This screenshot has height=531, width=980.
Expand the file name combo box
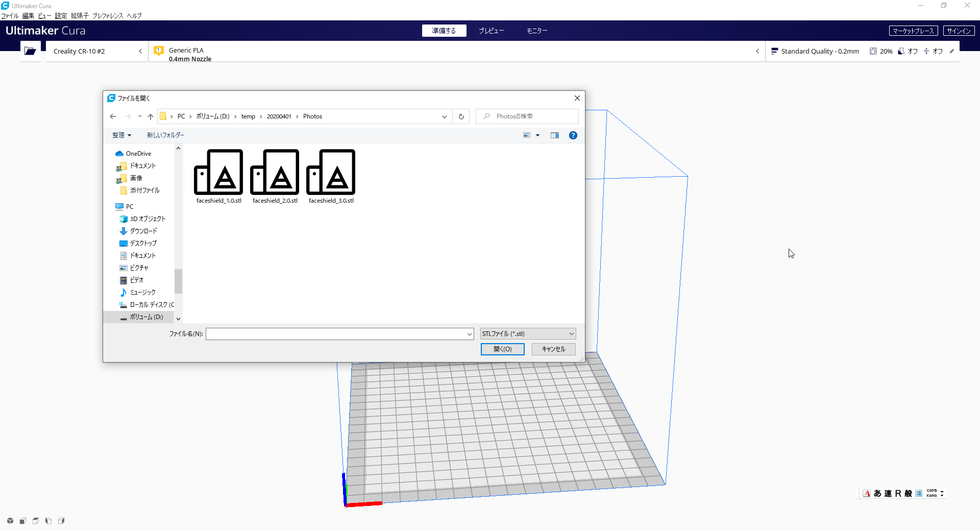pos(469,334)
